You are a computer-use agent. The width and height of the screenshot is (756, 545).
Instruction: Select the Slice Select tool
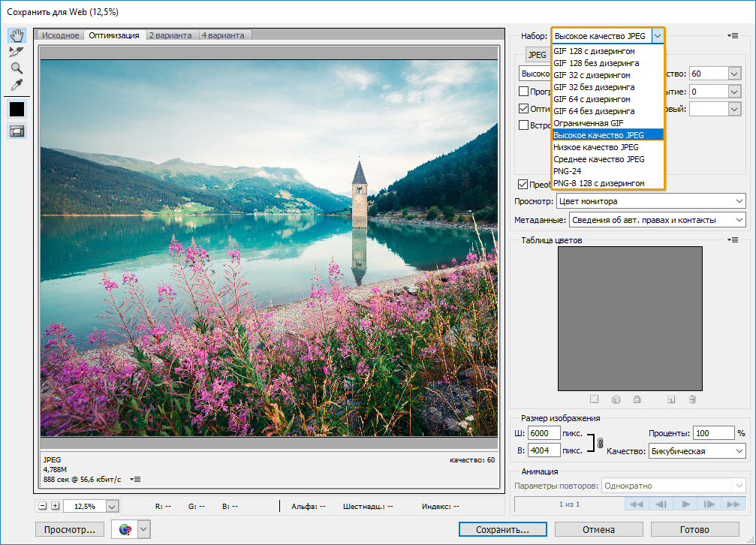[17, 52]
